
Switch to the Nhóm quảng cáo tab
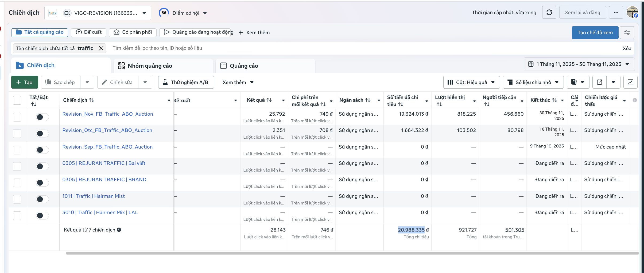(x=150, y=66)
